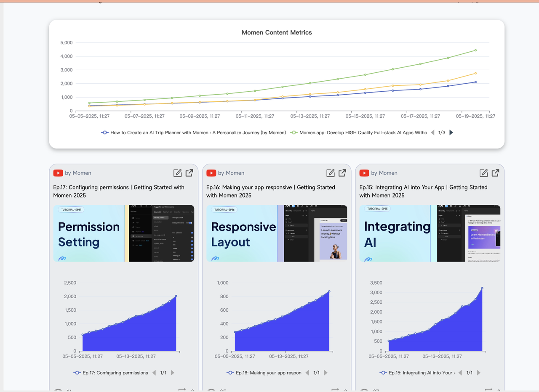The width and height of the screenshot is (539, 392).
Task: Toggle Ep.17 Configuring permissions legend series
Action: coord(111,373)
